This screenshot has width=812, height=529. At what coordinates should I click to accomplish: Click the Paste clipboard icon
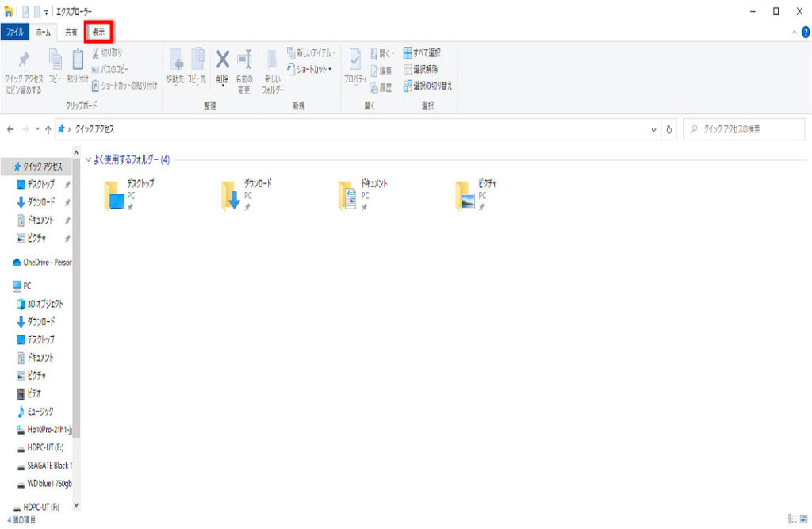[78, 60]
